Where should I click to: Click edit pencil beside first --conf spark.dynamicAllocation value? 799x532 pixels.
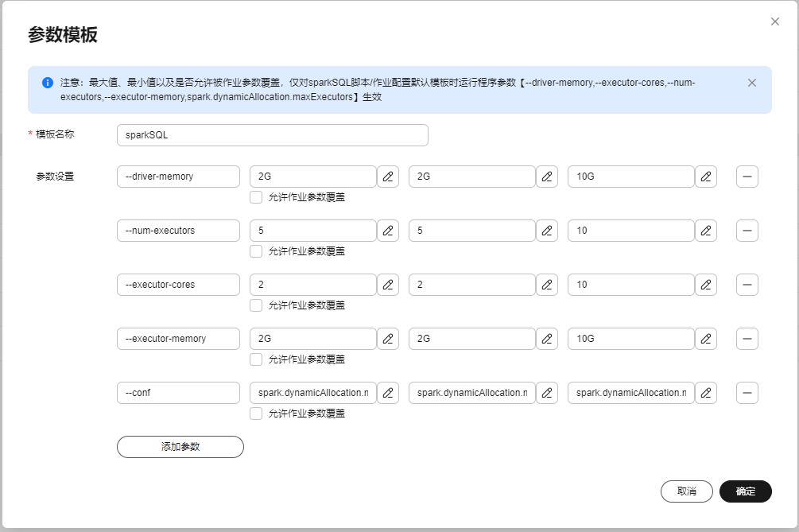(388, 393)
